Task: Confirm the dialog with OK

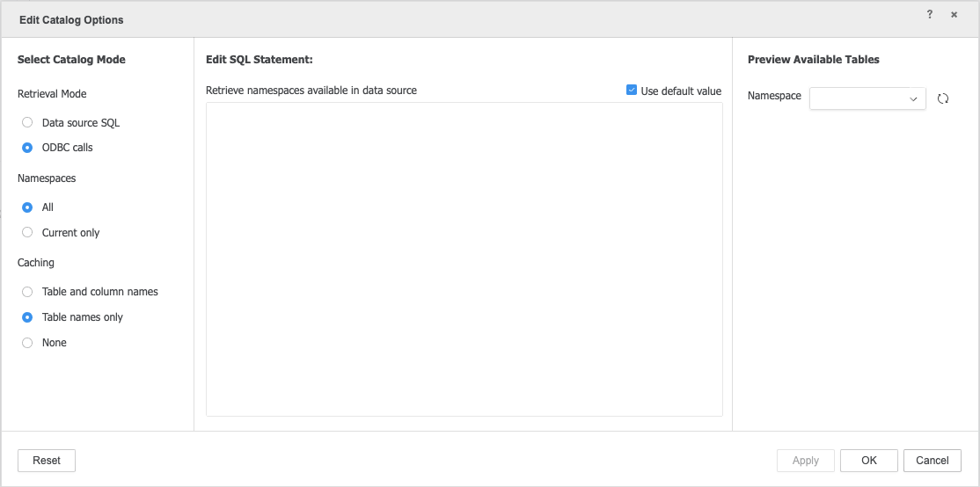Action: pyautogui.click(x=869, y=461)
